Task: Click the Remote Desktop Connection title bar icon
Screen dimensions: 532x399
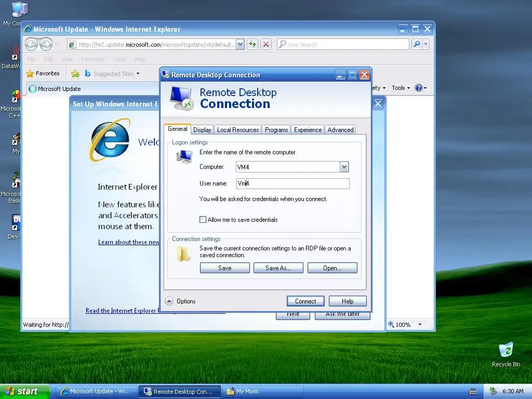Action: click(x=166, y=75)
